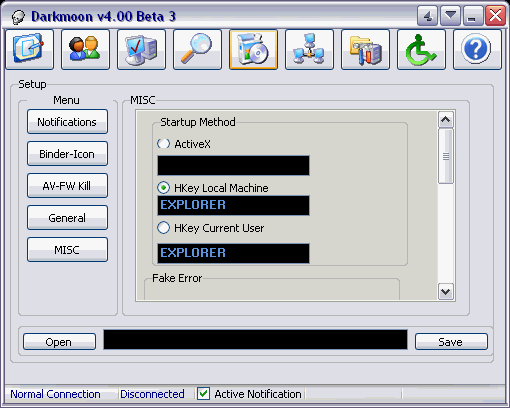Choose HKey Current User radio button
This screenshot has height=408, width=510.
point(163,228)
